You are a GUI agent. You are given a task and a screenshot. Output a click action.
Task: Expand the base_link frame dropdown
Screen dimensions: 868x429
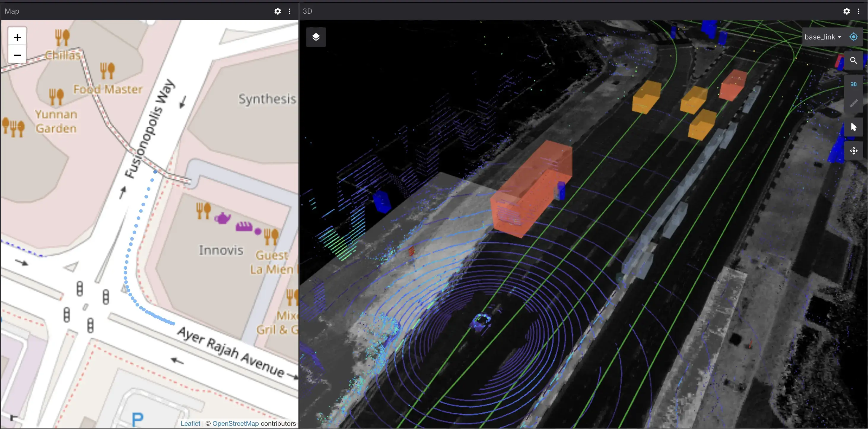[823, 37]
